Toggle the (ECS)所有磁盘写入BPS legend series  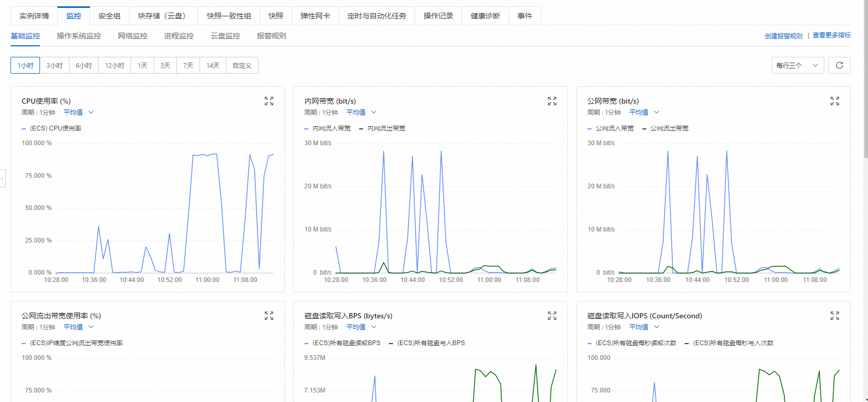click(x=427, y=343)
